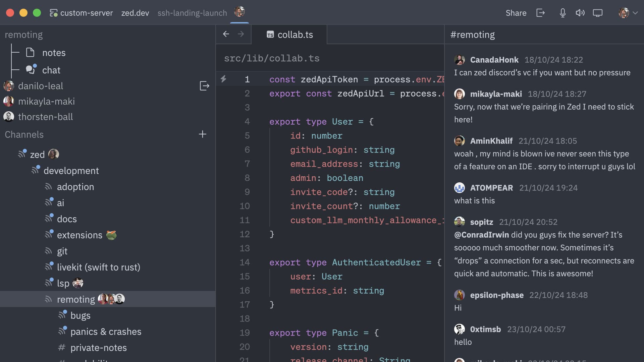
Task: Click the ssh-landing-launch branch name
Action: (192, 13)
